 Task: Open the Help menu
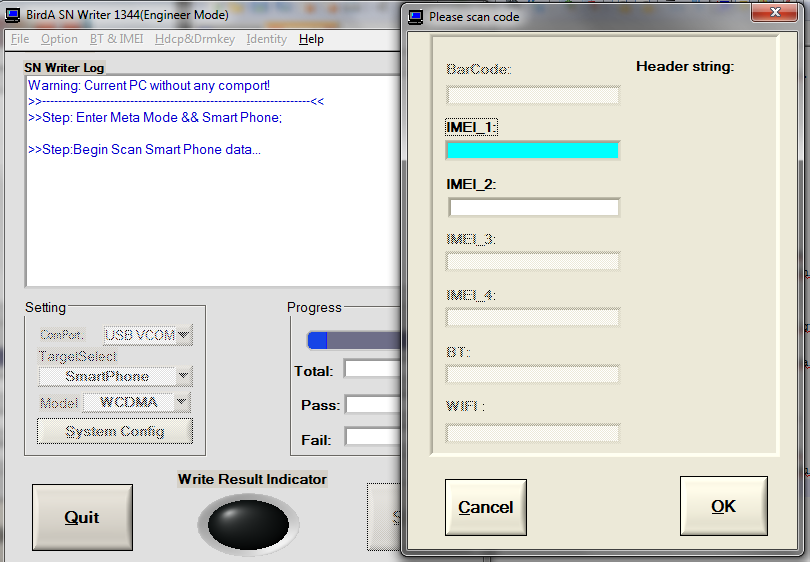[311, 39]
